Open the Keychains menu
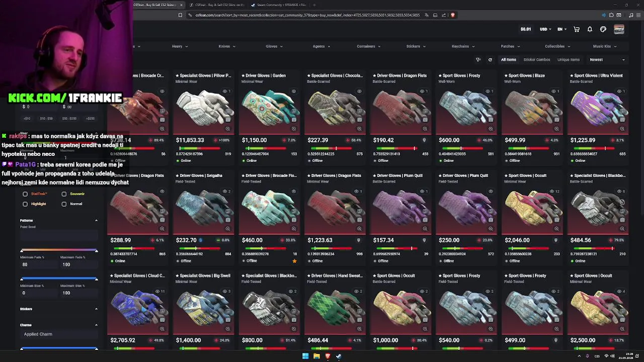Image resolution: width=644 pixels, height=362 pixels. (x=463, y=46)
